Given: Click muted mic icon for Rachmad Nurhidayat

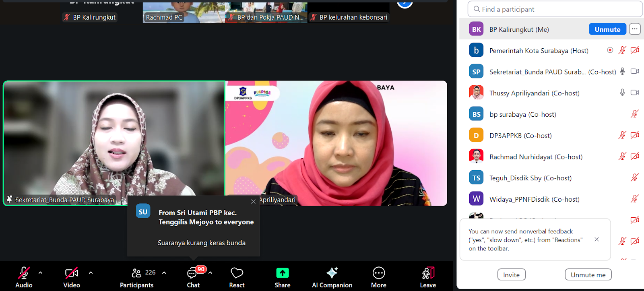Looking at the screenshot, I should [622, 156].
